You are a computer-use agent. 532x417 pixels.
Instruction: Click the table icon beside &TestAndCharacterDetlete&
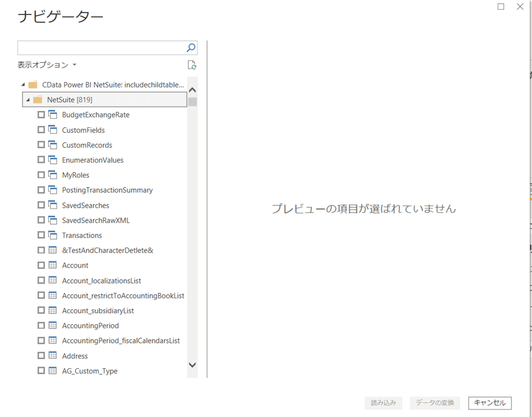click(x=52, y=250)
